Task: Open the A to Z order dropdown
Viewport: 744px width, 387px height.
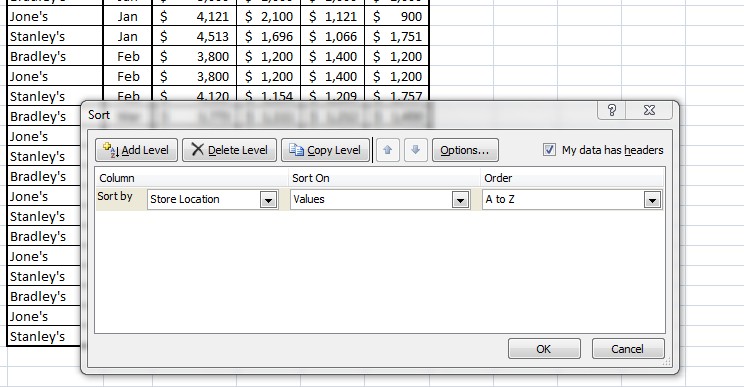Action: [652, 200]
